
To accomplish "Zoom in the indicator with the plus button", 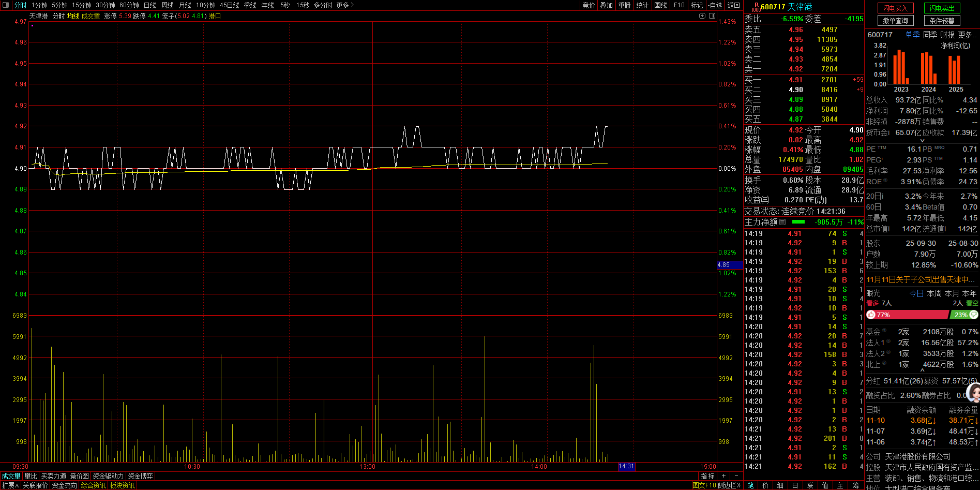I will pyautogui.click(x=723, y=476).
